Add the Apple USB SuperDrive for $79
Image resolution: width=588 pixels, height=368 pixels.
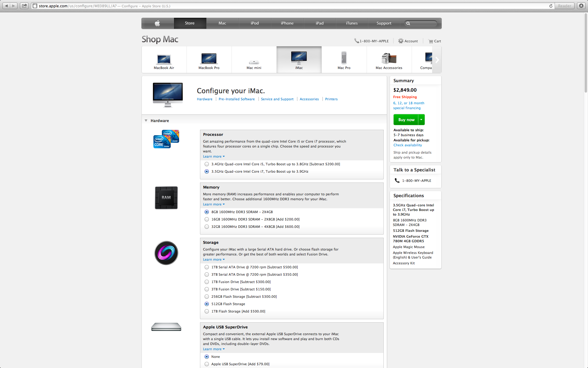[x=207, y=364]
